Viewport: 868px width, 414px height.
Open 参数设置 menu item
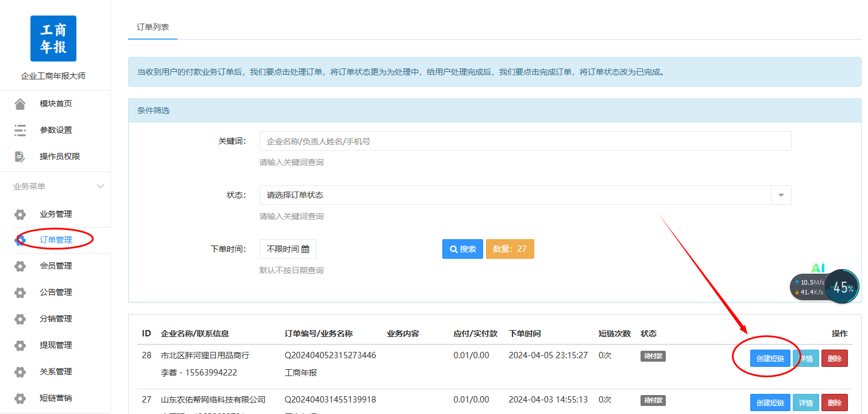(56, 131)
